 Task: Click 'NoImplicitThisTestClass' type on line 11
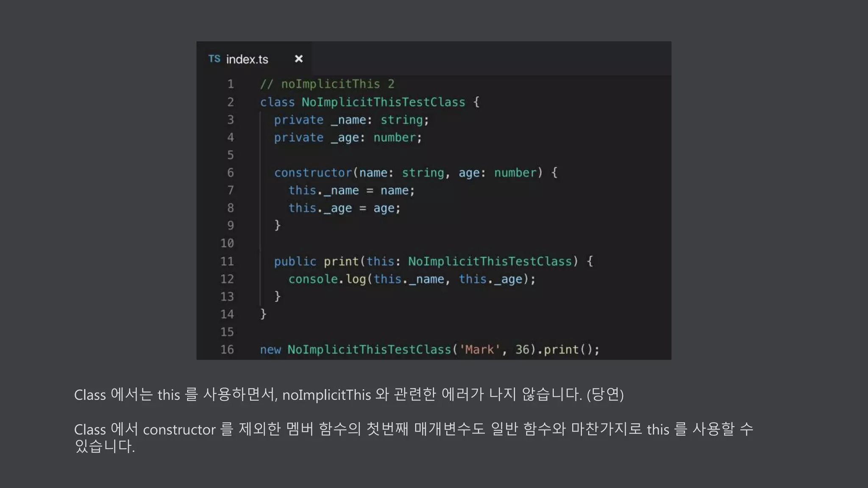pos(490,261)
